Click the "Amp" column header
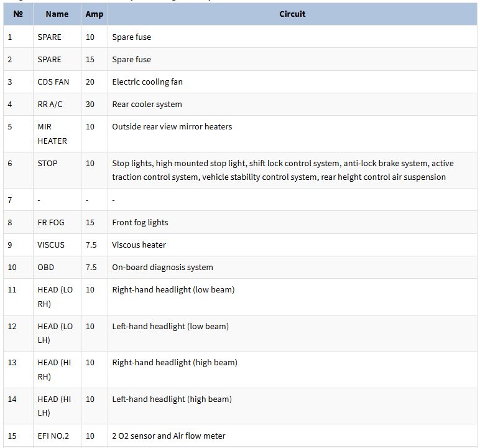 [95, 14]
